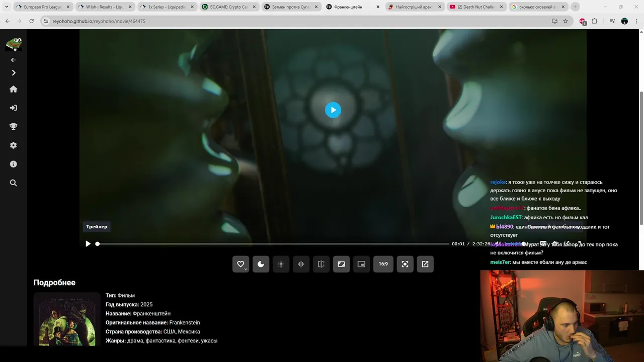
Task: Click the frog site logo
Action: pos(14,44)
